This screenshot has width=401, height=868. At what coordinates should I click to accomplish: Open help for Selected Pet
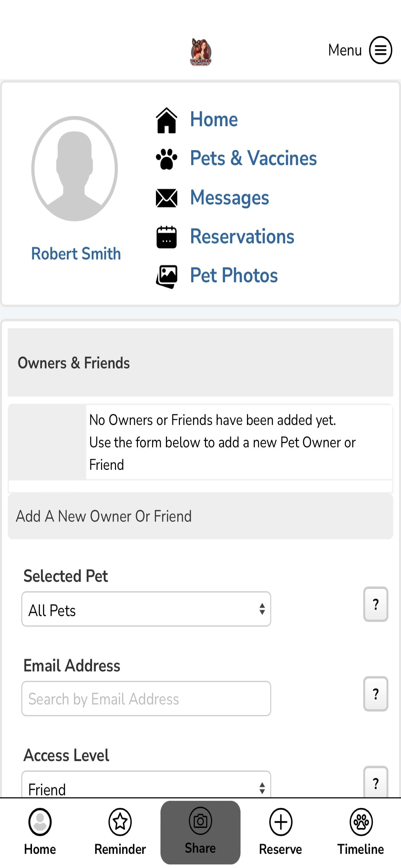click(376, 604)
